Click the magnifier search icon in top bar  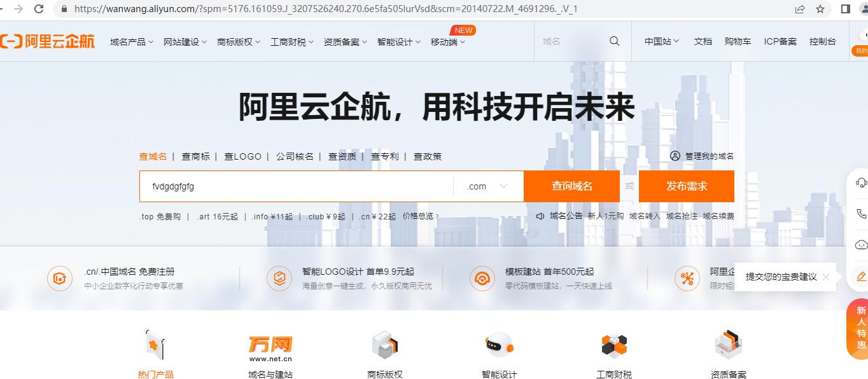pyautogui.click(x=613, y=40)
